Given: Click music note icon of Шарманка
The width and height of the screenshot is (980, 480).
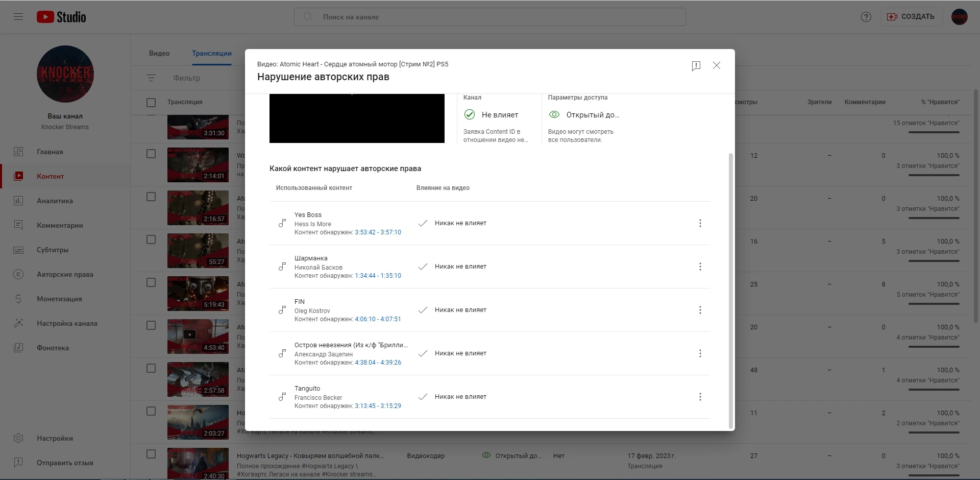Looking at the screenshot, I should (282, 267).
